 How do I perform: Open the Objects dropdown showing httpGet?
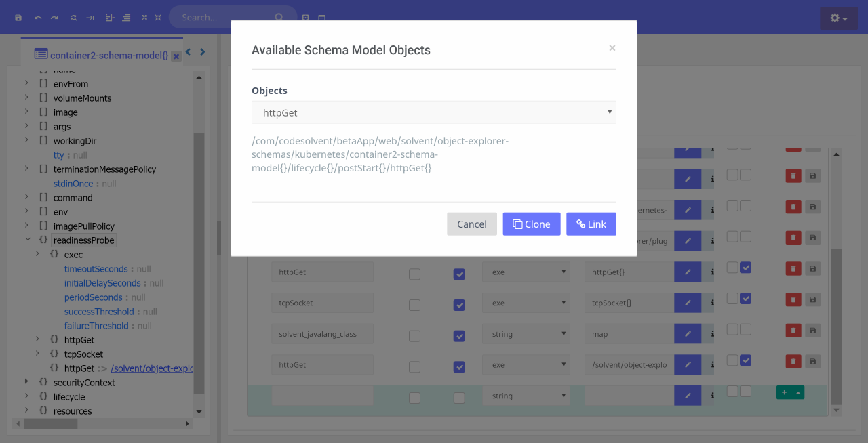pyautogui.click(x=433, y=112)
